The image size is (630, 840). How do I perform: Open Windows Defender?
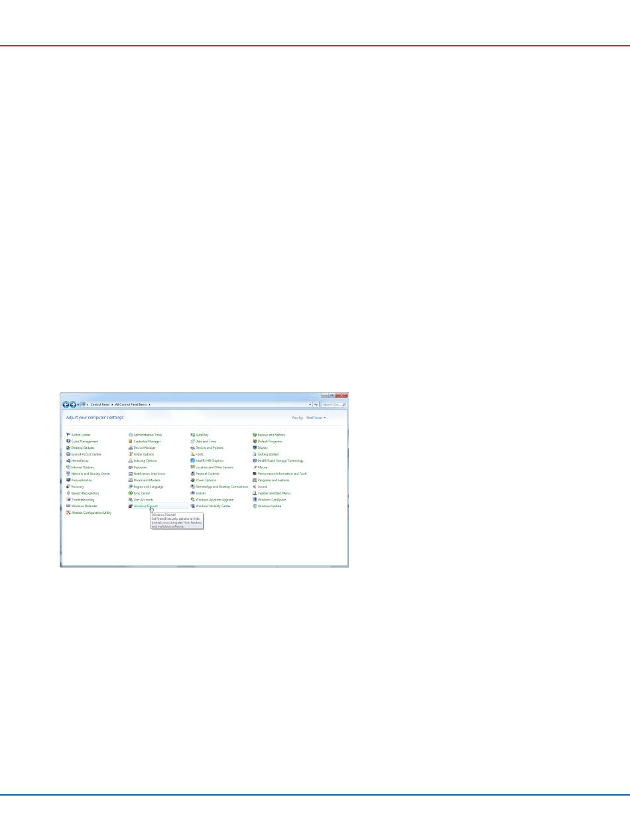pyautogui.click(x=82, y=506)
